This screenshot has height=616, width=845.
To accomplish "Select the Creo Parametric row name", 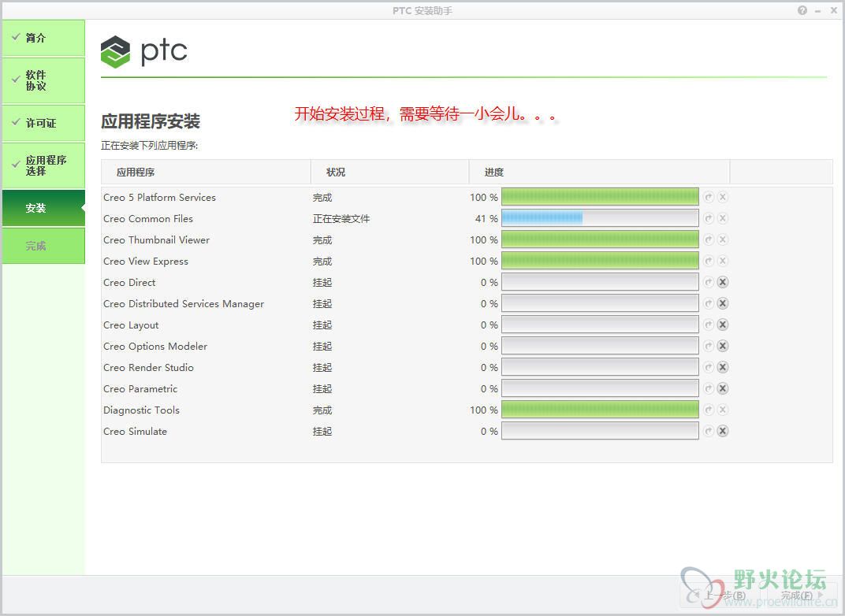I will (x=140, y=389).
